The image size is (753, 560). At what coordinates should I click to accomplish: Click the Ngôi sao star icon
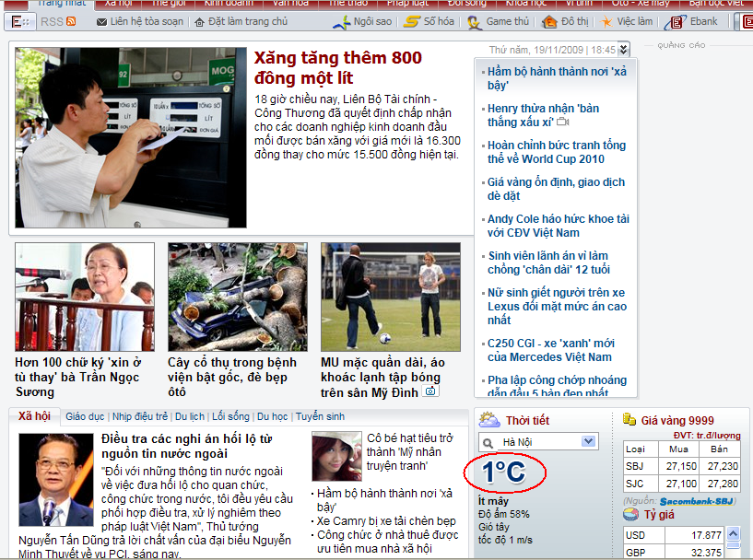point(341,22)
